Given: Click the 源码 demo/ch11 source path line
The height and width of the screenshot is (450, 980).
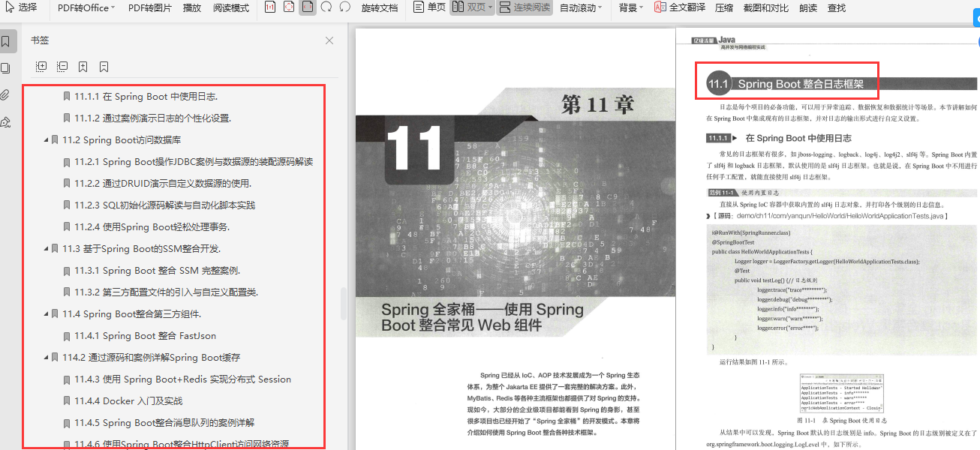Looking at the screenshot, I should (x=828, y=216).
